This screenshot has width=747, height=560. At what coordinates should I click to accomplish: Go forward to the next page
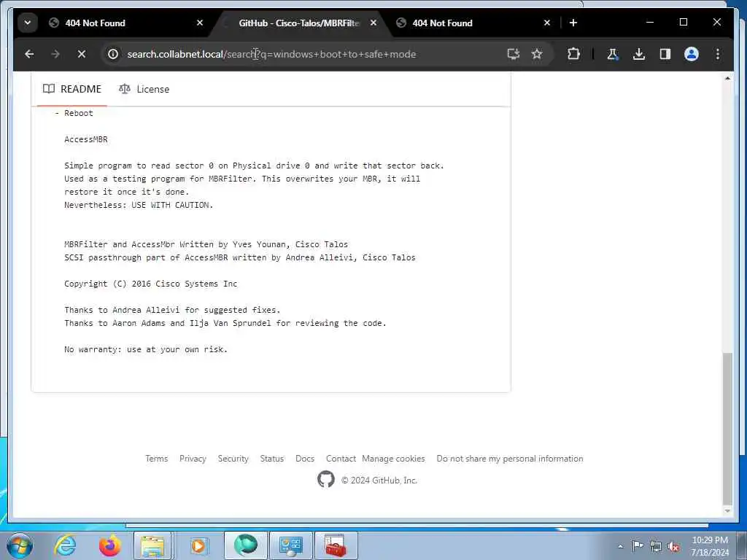pos(55,54)
